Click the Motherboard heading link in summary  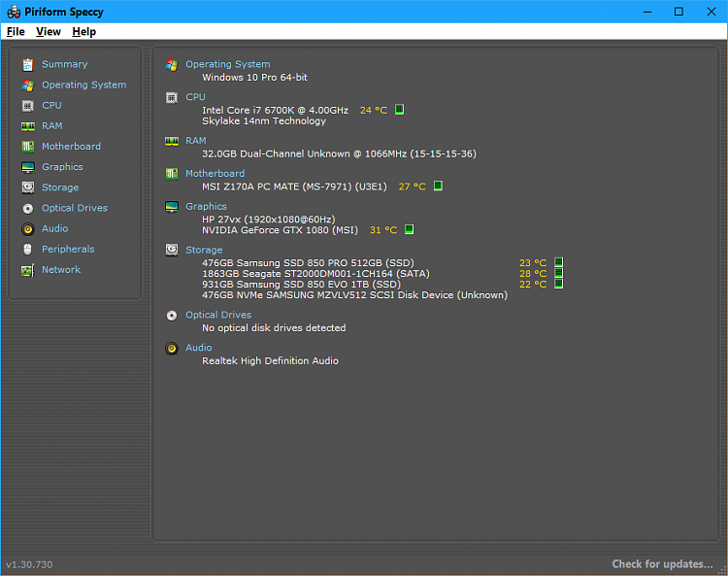click(x=215, y=173)
